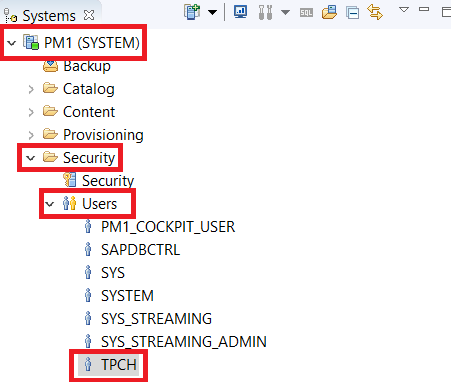Expand the Catalog folder
451x382 pixels.
click(x=31, y=89)
